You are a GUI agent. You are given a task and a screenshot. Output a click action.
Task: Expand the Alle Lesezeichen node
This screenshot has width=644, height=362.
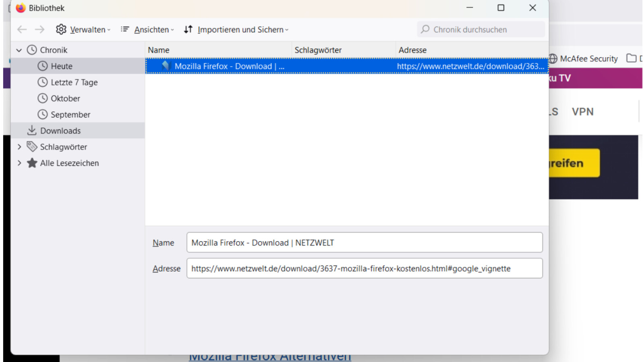click(19, 163)
